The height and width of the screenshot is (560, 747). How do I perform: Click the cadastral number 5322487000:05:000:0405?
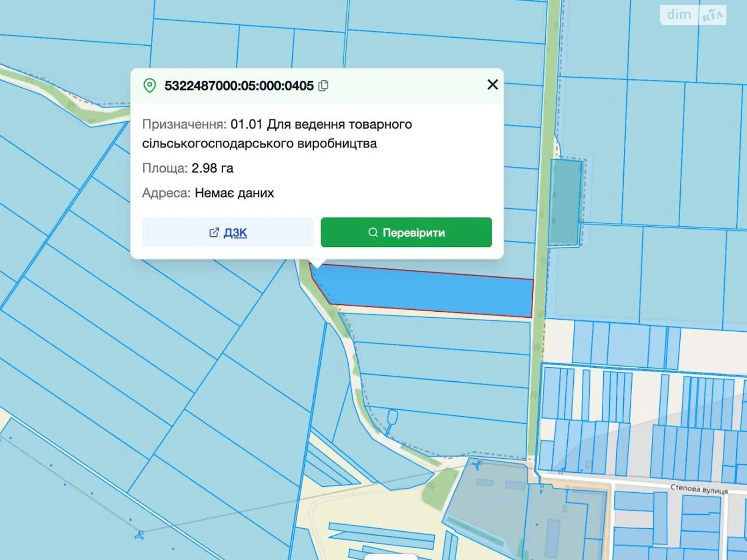[x=240, y=85]
